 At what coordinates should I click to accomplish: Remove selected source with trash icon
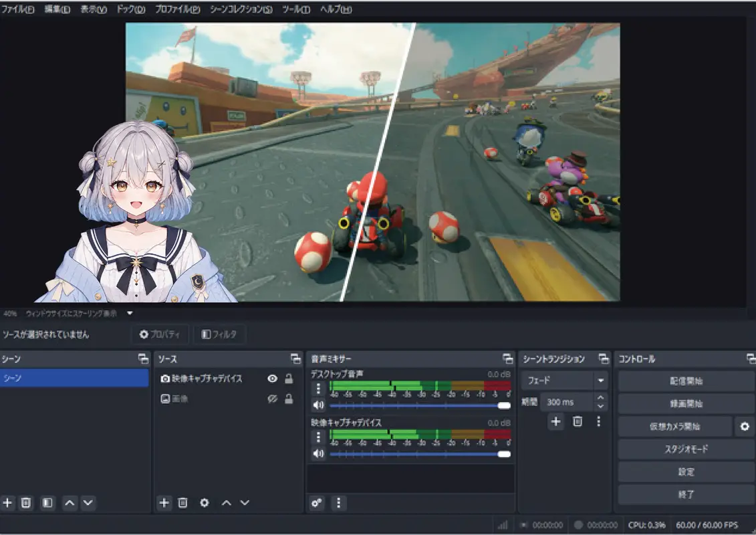coord(182,503)
